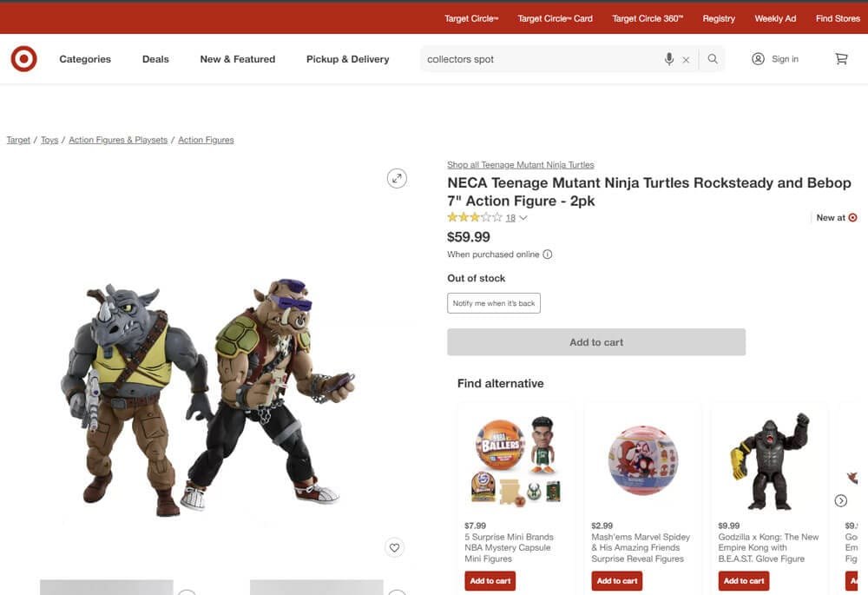Expand the star ratings breakdown chevron
868x595 pixels.
click(522, 217)
